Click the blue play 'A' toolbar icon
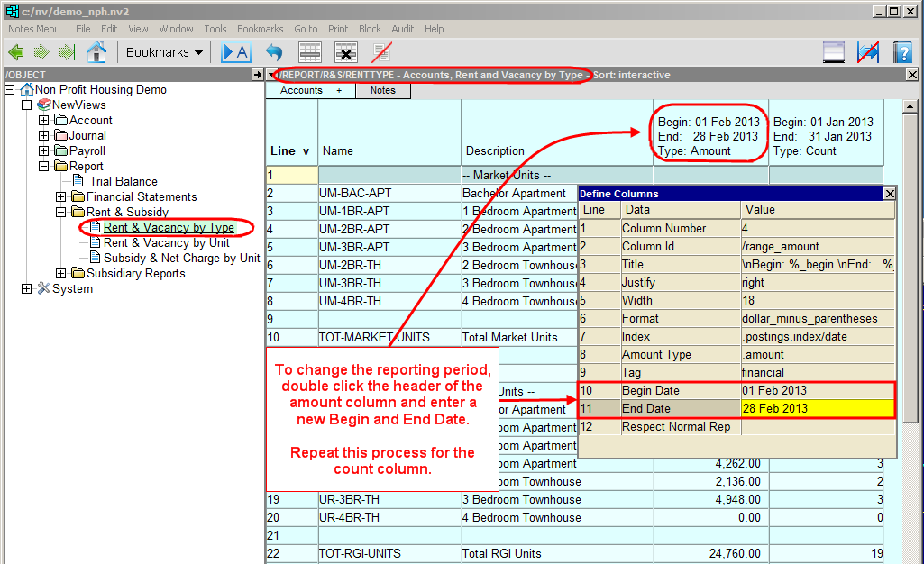The height and width of the screenshot is (564, 924). click(236, 52)
